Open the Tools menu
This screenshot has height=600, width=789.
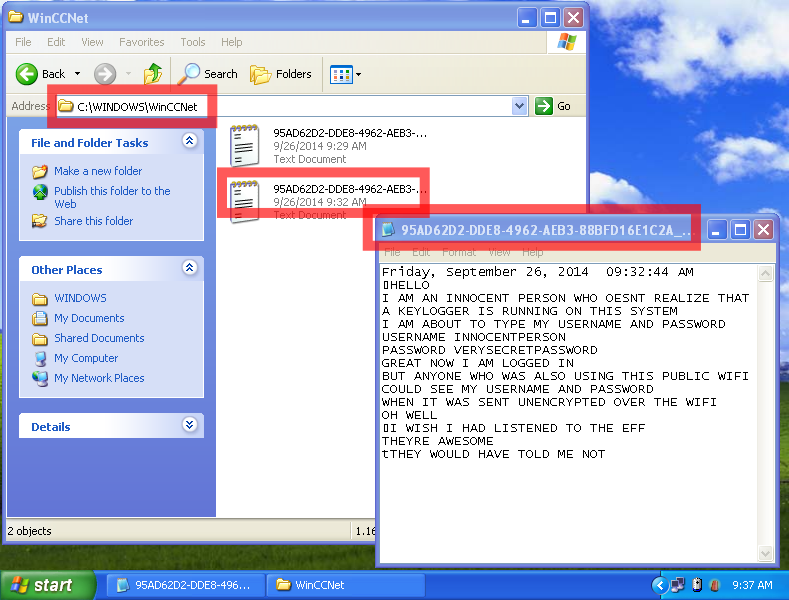[x=193, y=42]
